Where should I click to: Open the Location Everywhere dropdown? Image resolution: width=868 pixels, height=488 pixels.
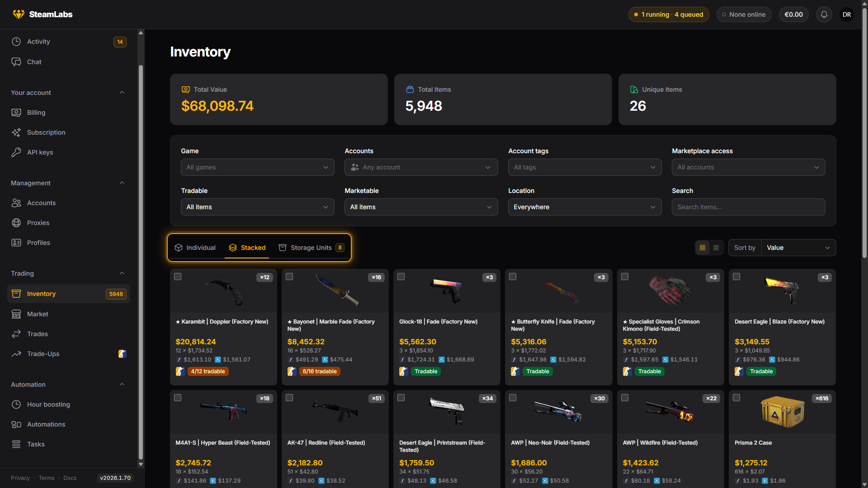(x=585, y=207)
